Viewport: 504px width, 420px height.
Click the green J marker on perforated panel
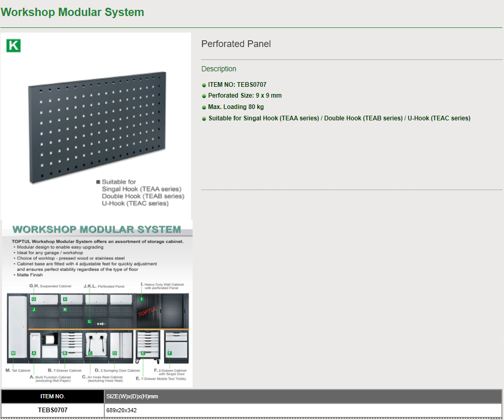tap(34, 309)
